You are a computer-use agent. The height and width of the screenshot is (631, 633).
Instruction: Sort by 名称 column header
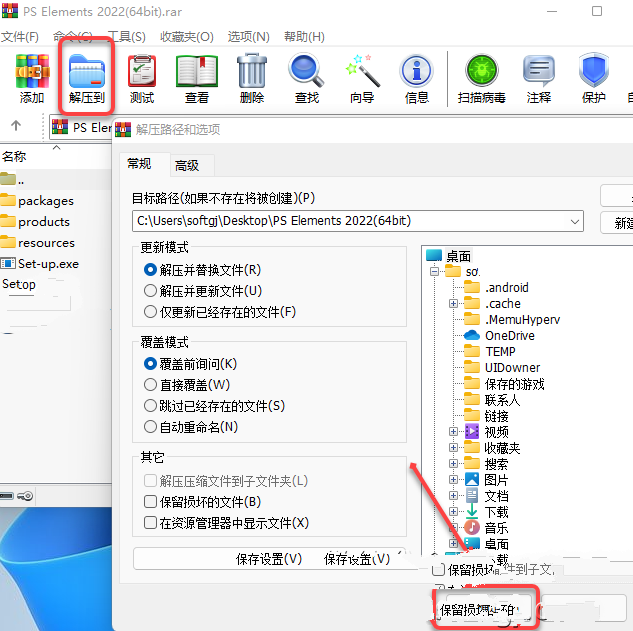[x=14, y=156]
